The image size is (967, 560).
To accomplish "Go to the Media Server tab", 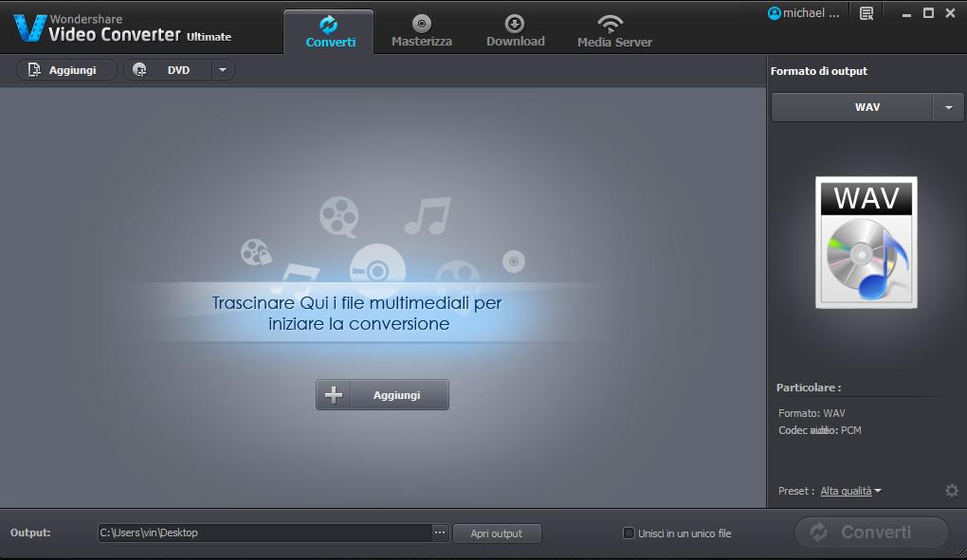I will pos(614,32).
